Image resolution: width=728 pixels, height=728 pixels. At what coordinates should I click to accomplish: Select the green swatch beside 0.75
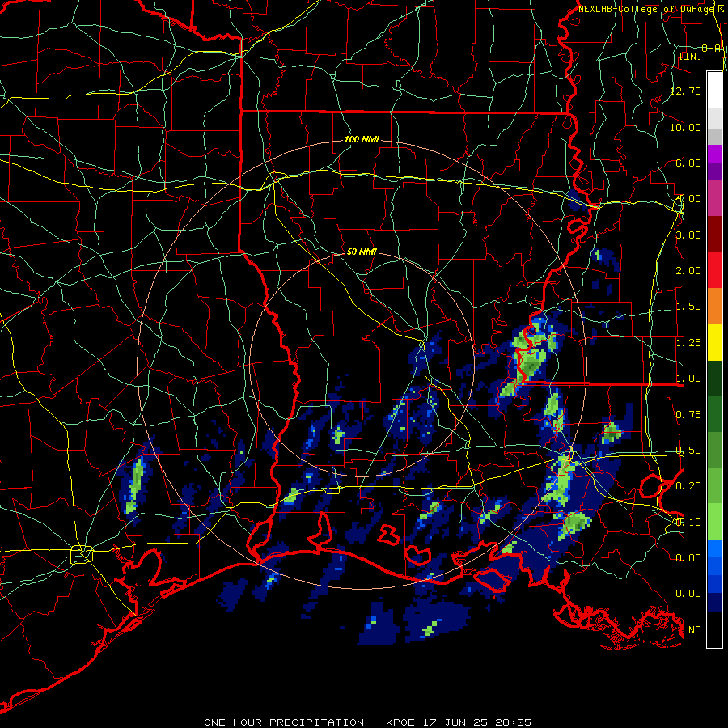point(714,414)
